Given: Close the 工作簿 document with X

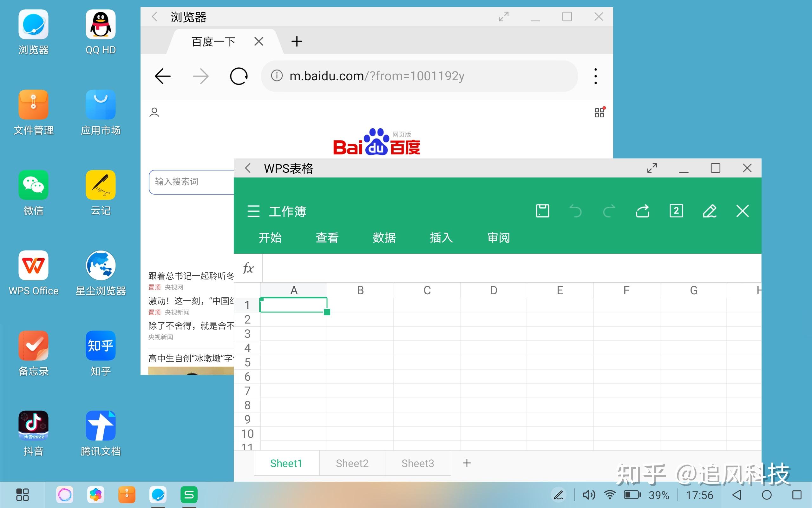Looking at the screenshot, I should coord(743,211).
